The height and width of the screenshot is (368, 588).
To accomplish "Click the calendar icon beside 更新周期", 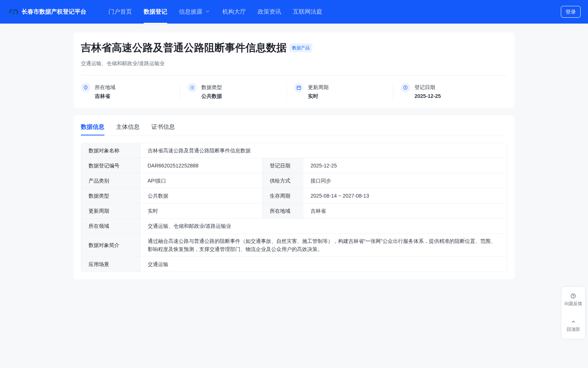I will pos(299,88).
